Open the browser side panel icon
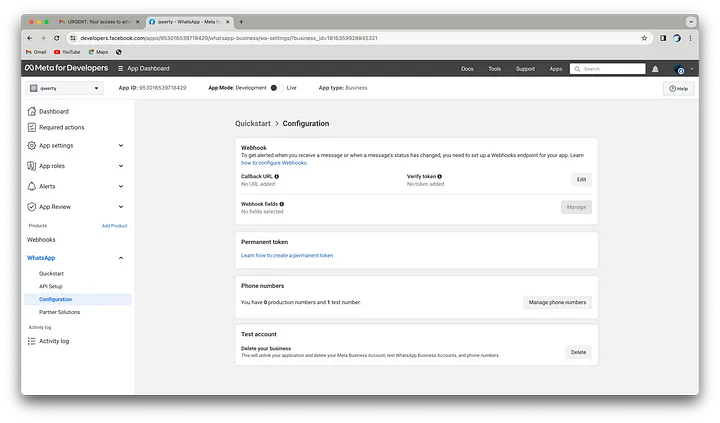720x423 pixels. point(663,38)
